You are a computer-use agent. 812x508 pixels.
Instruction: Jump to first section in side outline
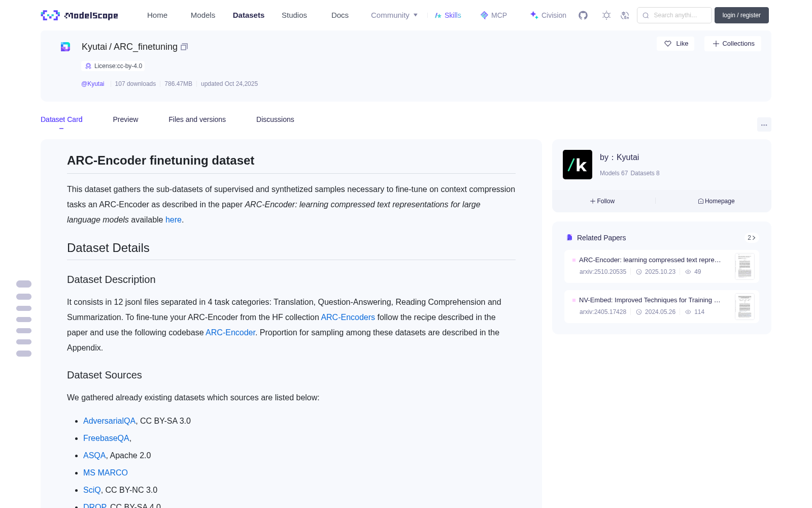(x=24, y=284)
